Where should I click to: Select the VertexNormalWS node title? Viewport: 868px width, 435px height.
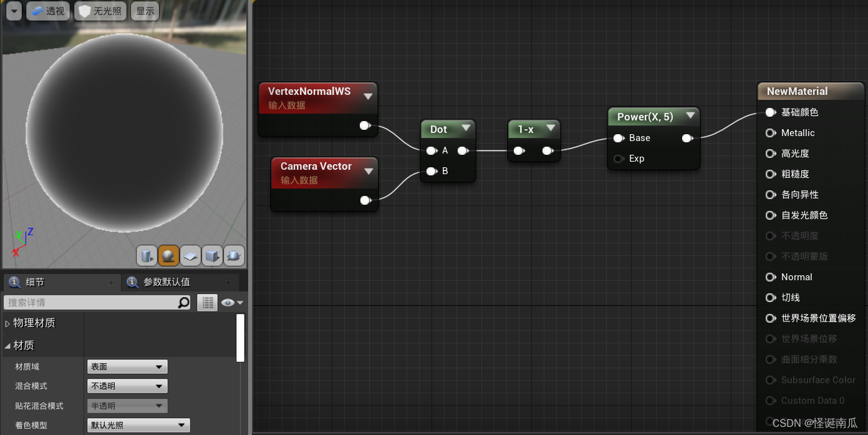click(309, 91)
